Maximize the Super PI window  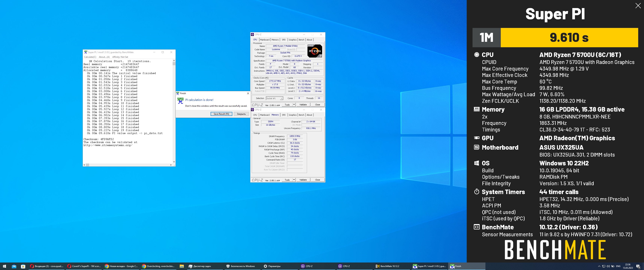163,52
